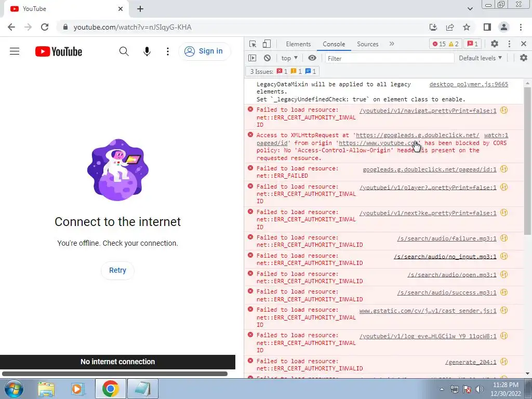Click the Chrome taskbar icon
532x399 pixels.
(x=110, y=389)
